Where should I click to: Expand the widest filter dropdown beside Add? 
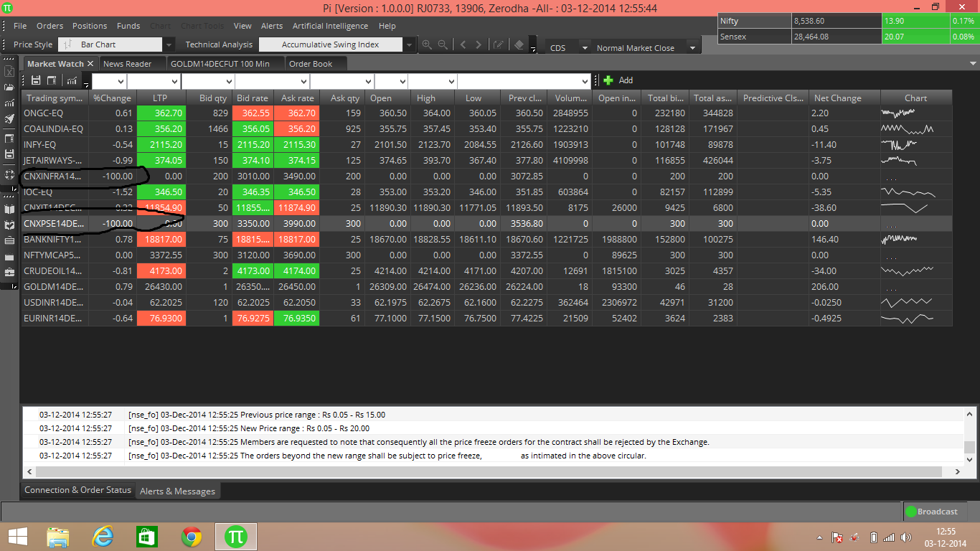click(585, 81)
